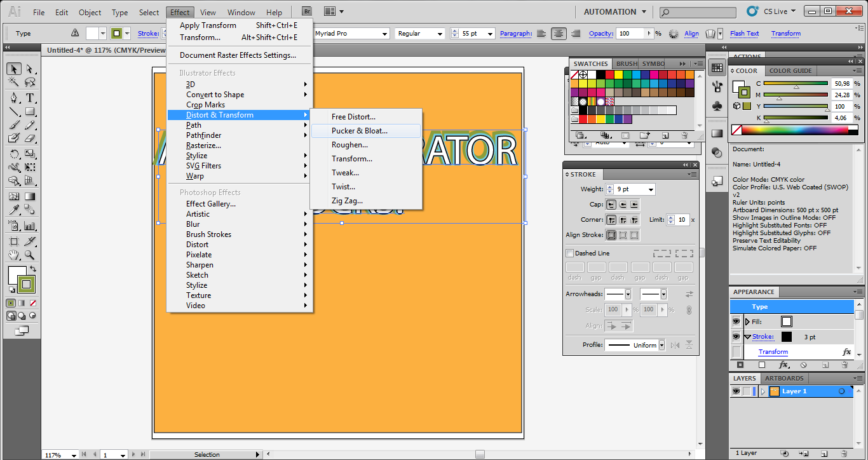Open the font family Myriad Pro dropdown

pyautogui.click(x=384, y=34)
